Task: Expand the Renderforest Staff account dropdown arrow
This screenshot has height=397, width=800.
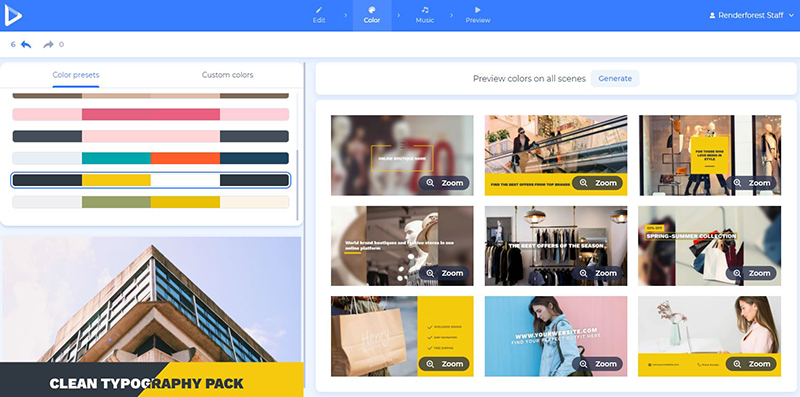Action: click(x=791, y=15)
